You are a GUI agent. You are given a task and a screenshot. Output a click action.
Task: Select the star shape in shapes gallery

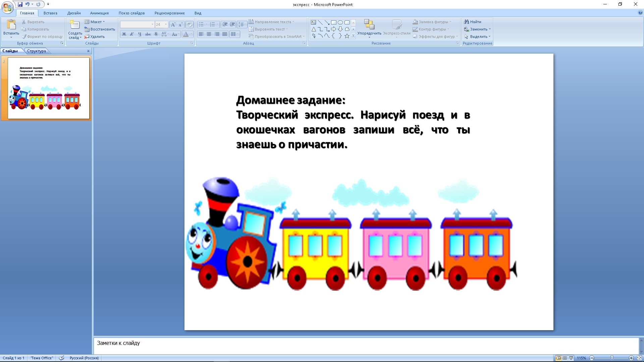pyautogui.click(x=347, y=36)
